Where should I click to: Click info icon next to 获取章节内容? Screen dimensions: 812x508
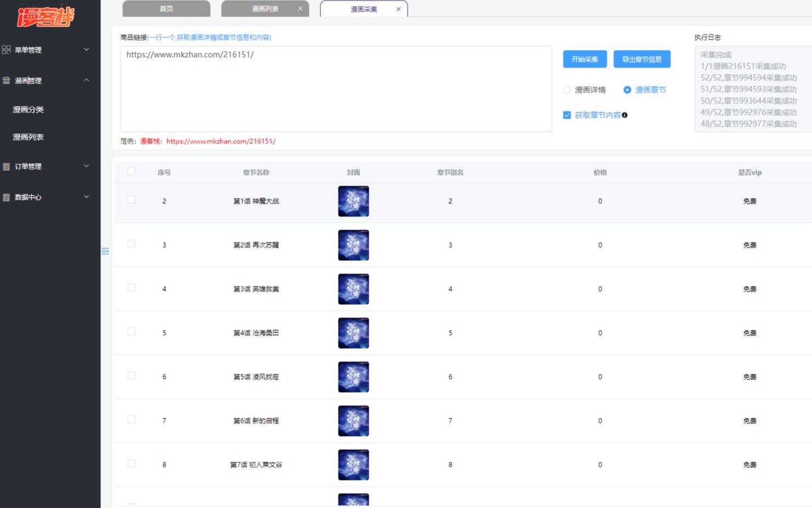tap(624, 115)
